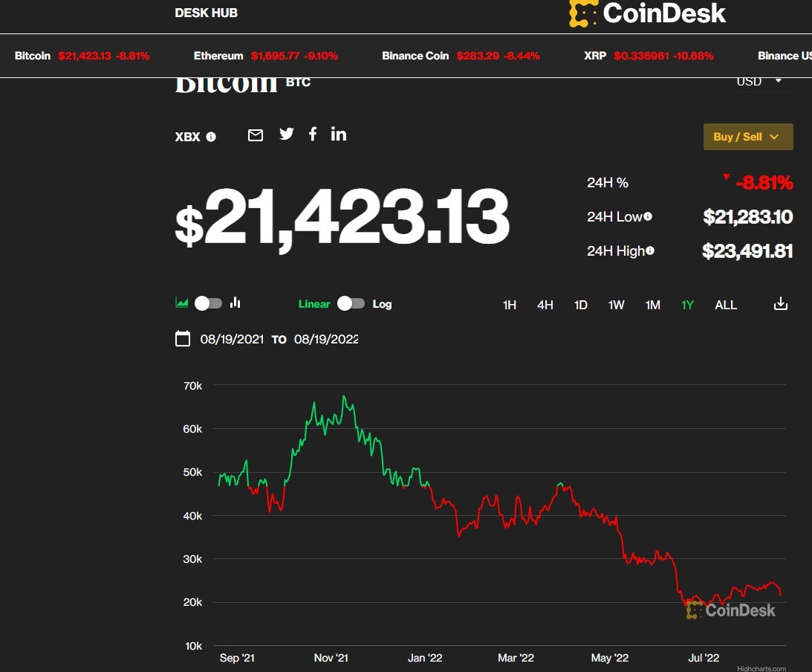Share Bitcoin page on Twitter
Screen dimensions: 812x672
pos(286,135)
